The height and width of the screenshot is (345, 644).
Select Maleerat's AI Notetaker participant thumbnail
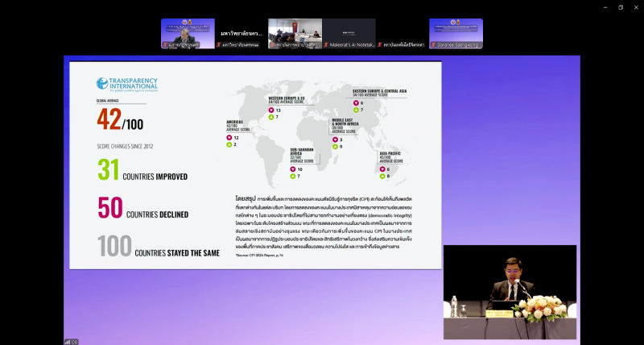[349, 33]
